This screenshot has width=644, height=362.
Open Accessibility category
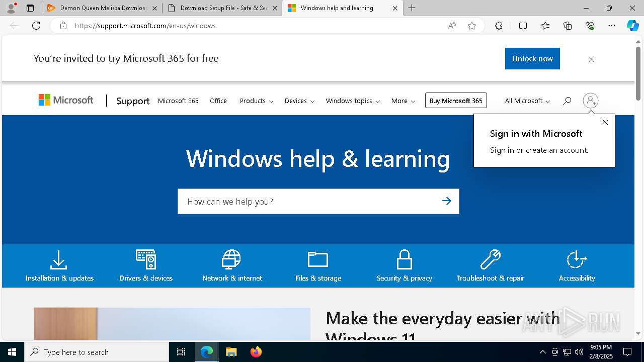click(577, 266)
